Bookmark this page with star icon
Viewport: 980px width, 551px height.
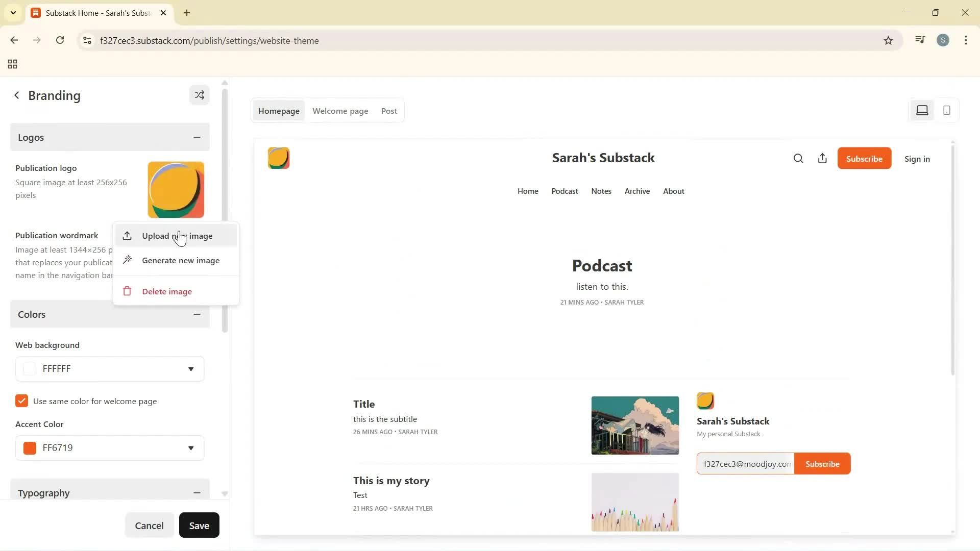point(888,41)
